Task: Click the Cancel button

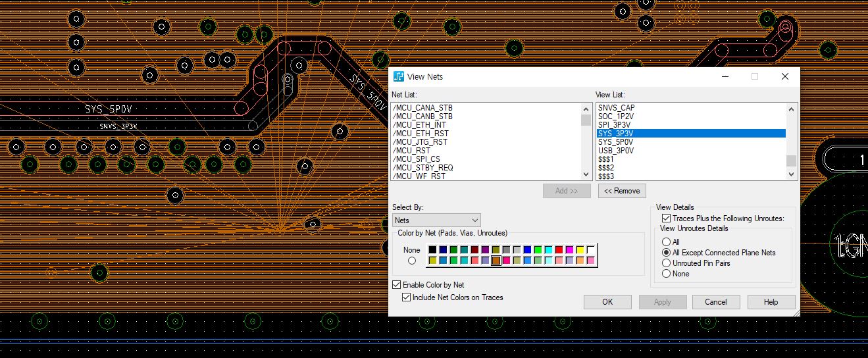Action: (x=715, y=302)
